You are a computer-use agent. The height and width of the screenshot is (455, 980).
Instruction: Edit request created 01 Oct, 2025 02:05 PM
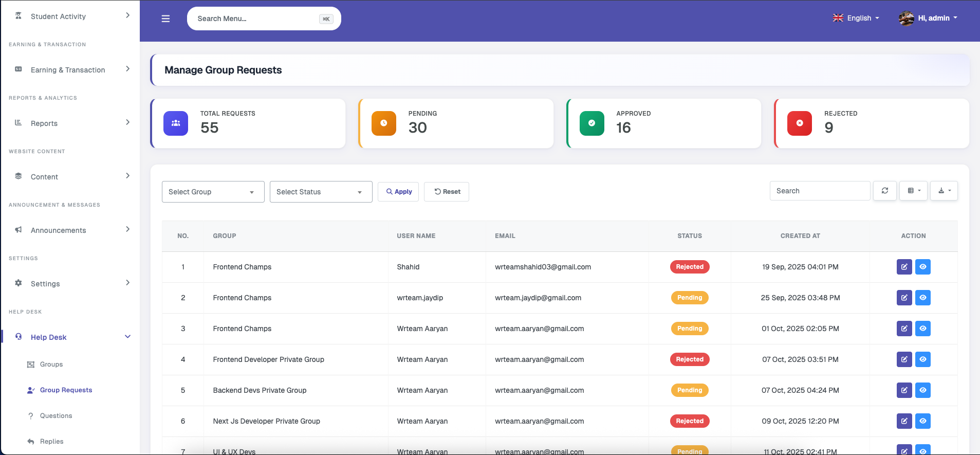click(904, 329)
